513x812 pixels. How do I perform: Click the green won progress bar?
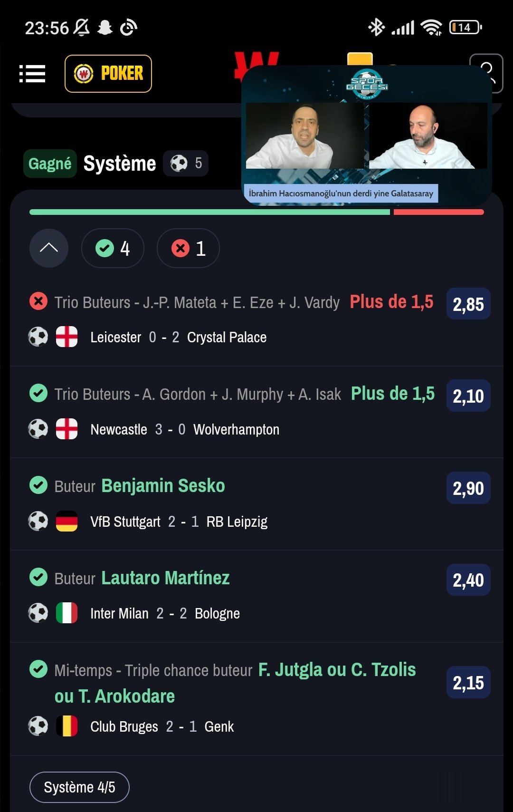click(209, 212)
